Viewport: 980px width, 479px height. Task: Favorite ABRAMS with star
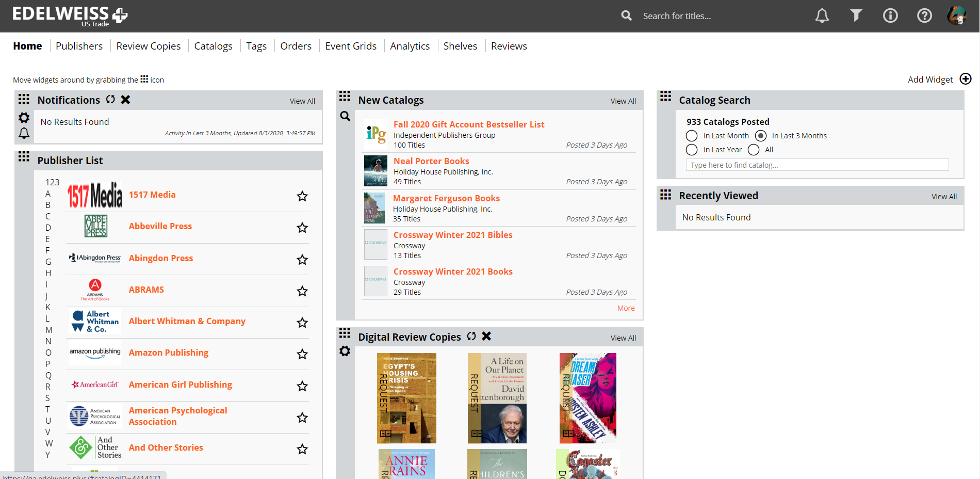pos(302,291)
